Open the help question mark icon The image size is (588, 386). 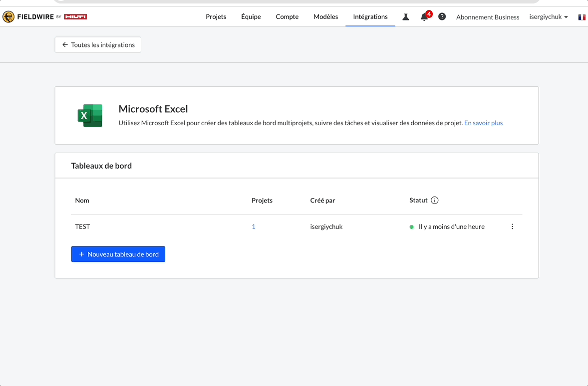click(442, 16)
